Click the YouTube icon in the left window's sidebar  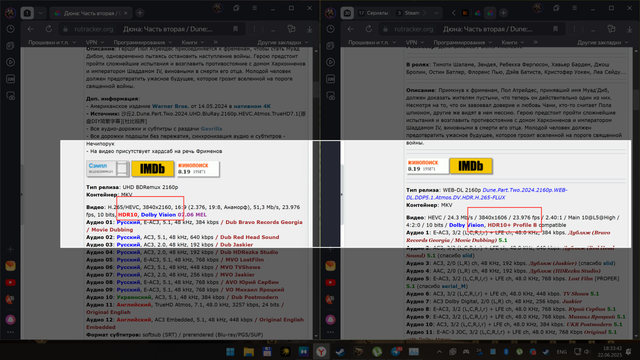point(11,282)
